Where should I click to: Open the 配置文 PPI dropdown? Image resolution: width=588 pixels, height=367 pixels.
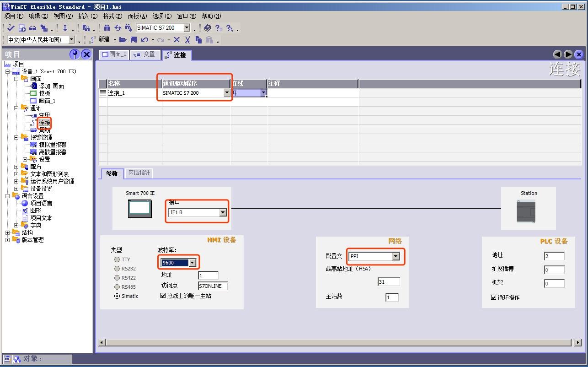396,256
